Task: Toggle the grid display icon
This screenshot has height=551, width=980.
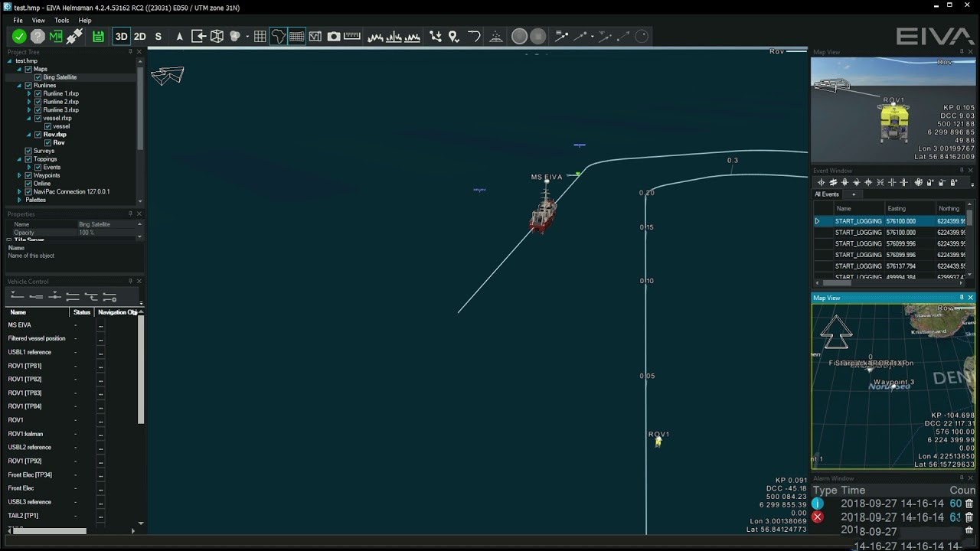Action: click(260, 36)
